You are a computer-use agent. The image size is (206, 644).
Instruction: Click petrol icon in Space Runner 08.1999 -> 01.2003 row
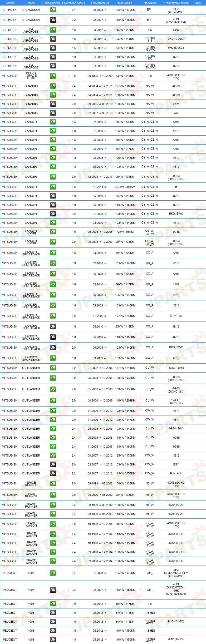pos(53,514)
